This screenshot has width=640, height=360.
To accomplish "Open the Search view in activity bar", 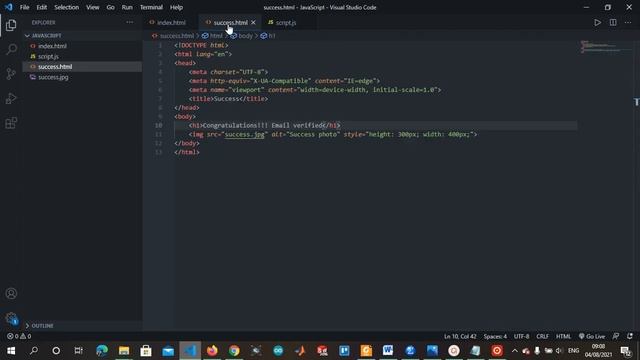I will (11, 49).
